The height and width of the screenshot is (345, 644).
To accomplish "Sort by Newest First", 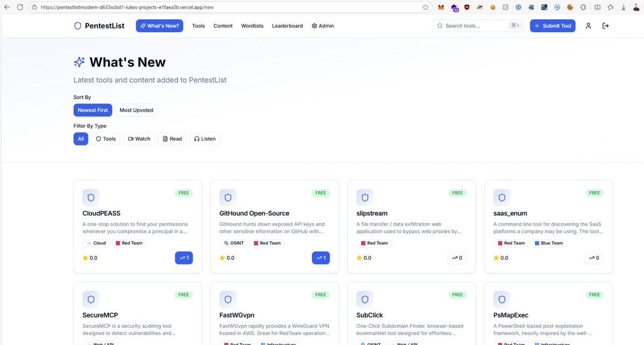I will coord(93,110).
